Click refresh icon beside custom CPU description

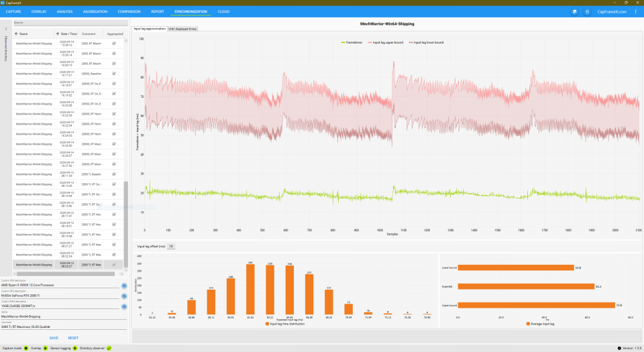(124, 286)
